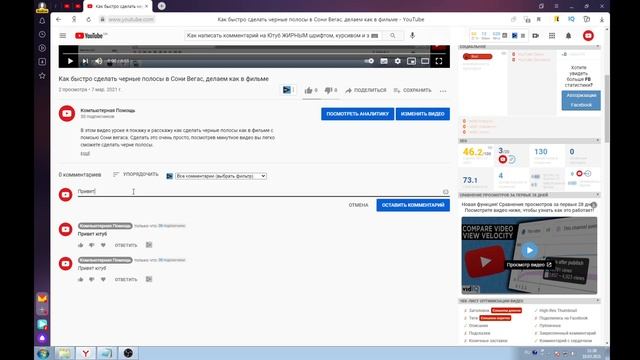640x360 pixels.
Task: Click the vidIQ icon beside the like button
Action: 287,90
